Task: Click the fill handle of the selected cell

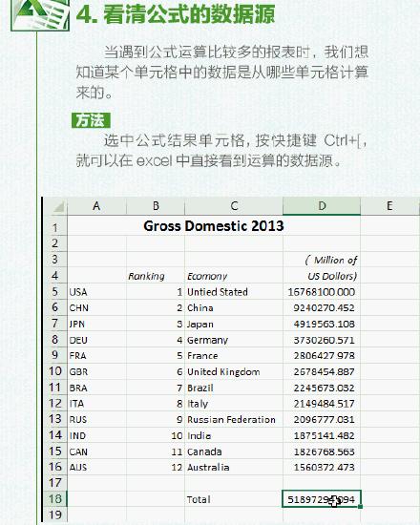Action: pyautogui.click(x=361, y=507)
